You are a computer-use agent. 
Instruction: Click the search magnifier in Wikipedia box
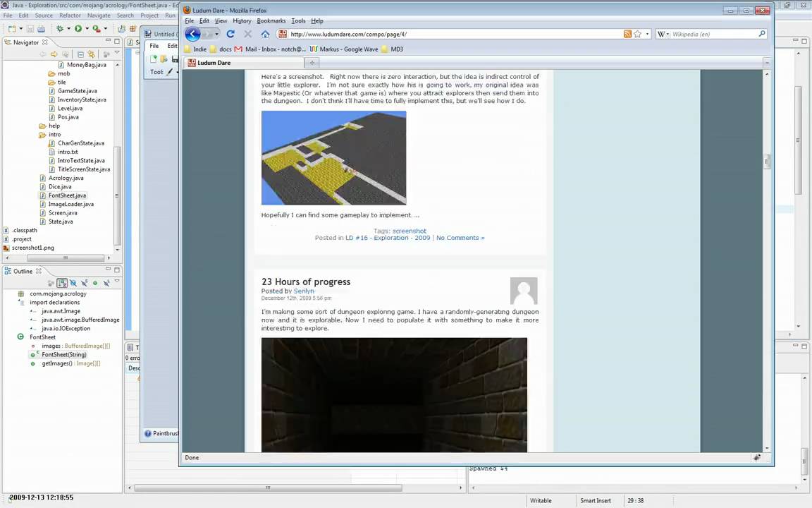tap(762, 34)
